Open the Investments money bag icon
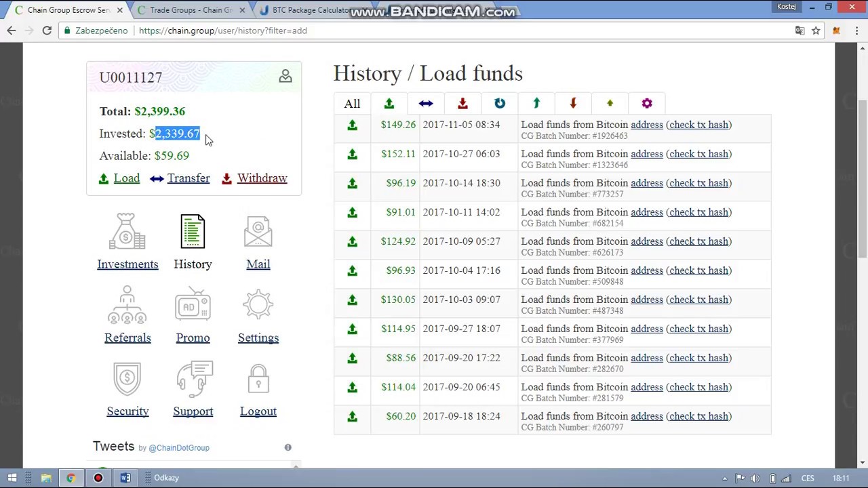This screenshot has height=488, width=868. click(127, 231)
